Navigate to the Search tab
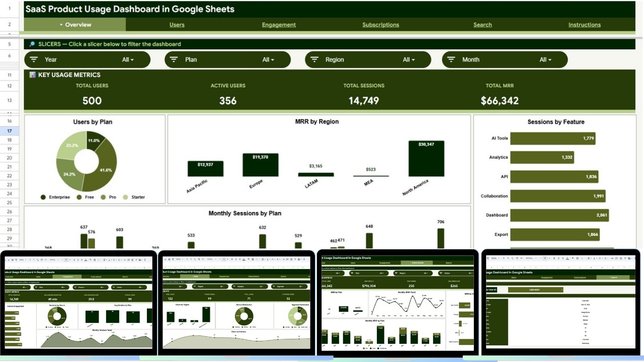This screenshot has width=644, height=362. pyautogui.click(x=482, y=25)
